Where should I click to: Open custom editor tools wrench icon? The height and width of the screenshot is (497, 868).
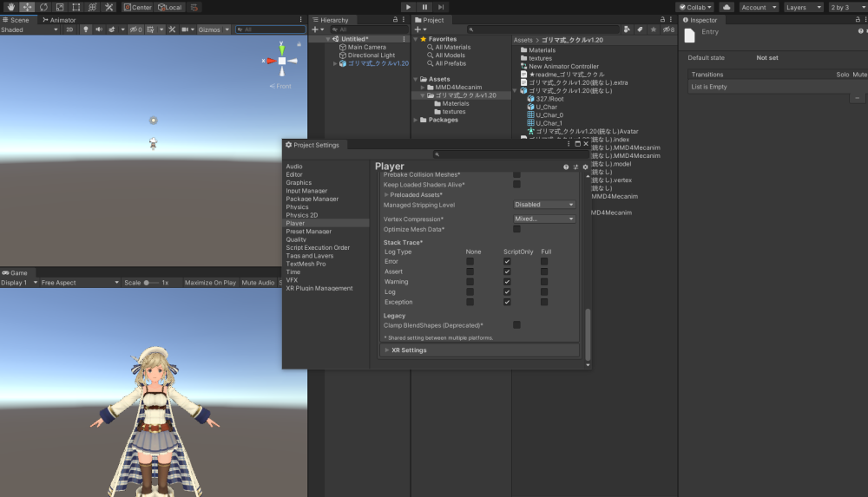click(x=109, y=7)
